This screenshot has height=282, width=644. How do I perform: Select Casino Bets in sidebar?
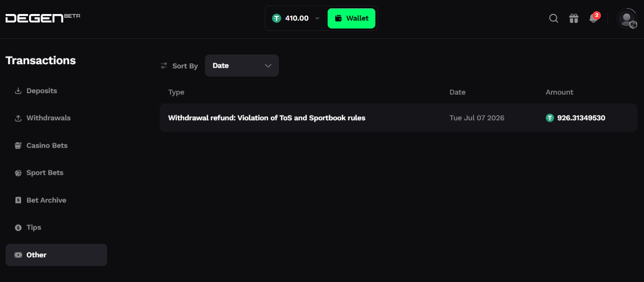[x=41, y=145]
